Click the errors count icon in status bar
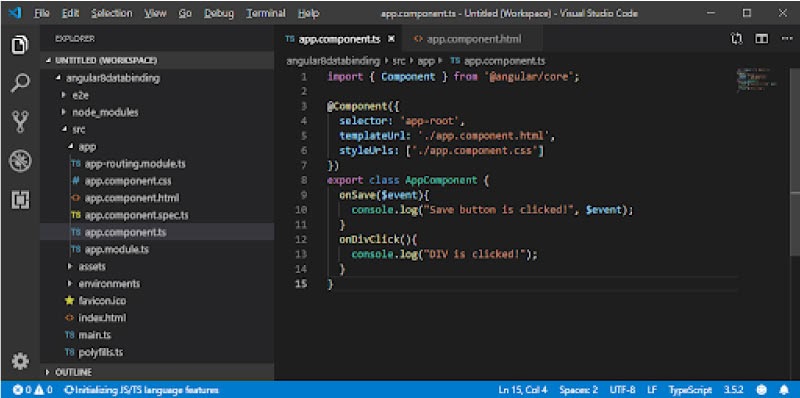 21,390
